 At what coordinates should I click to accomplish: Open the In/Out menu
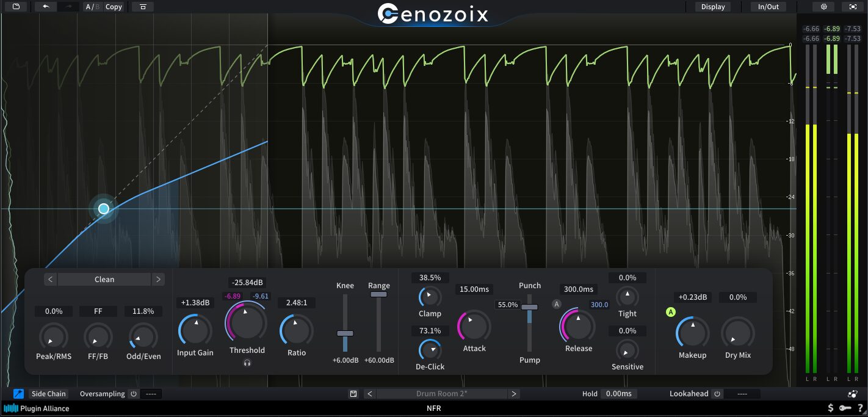[x=769, y=7]
